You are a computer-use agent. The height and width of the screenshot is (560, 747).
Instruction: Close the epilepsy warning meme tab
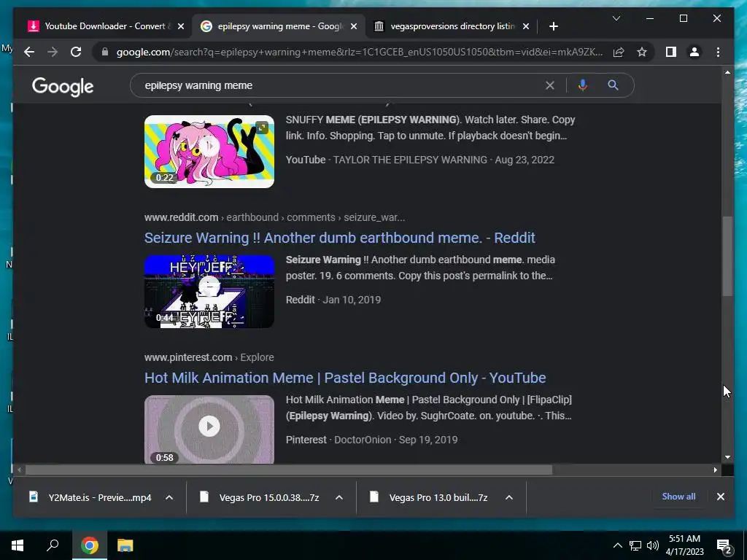[354, 26]
